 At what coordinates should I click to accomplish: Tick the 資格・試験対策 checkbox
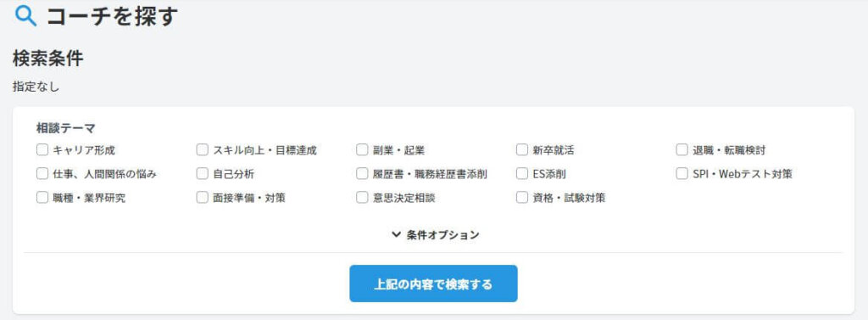coord(522,198)
